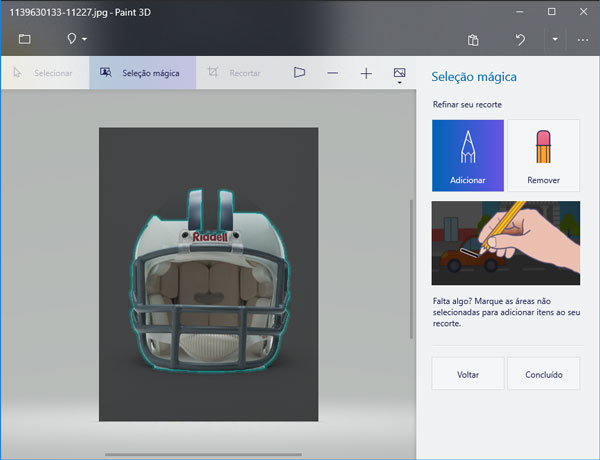The width and height of the screenshot is (600, 460).
Task: Expand the history dropdown arrow
Action: [x=555, y=39]
